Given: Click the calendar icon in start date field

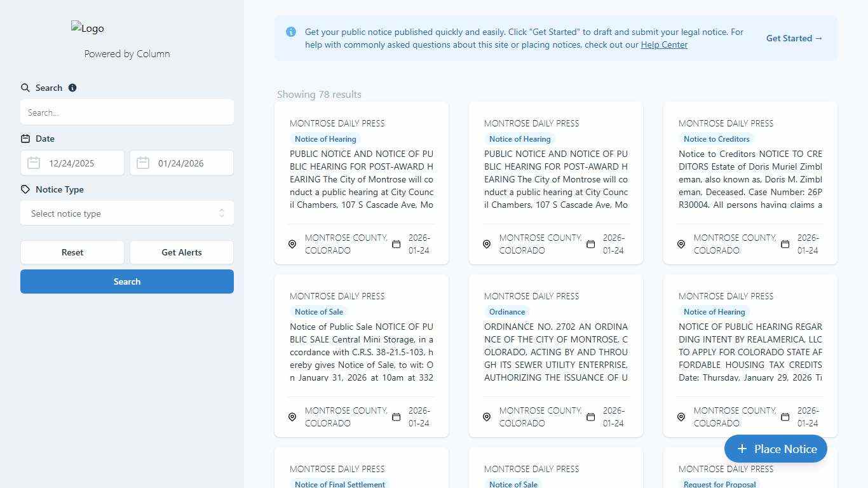Looking at the screenshot, I should pyautogui.click(x=34, y=163).
